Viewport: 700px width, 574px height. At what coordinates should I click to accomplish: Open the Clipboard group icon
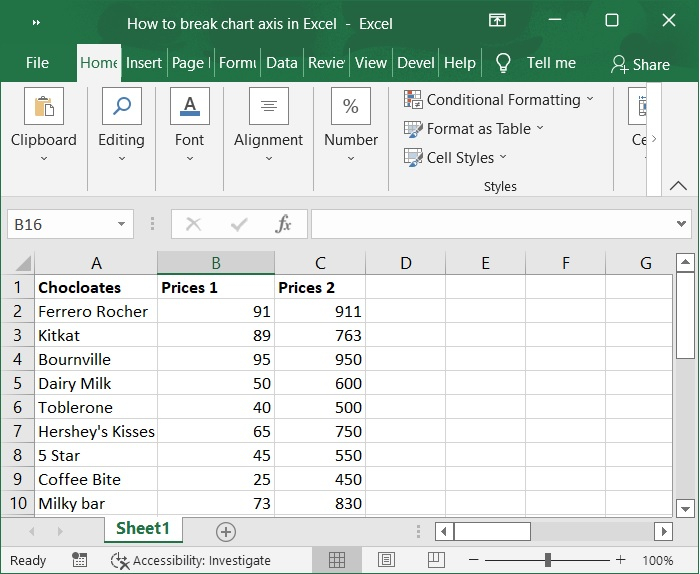click(43, 106)
